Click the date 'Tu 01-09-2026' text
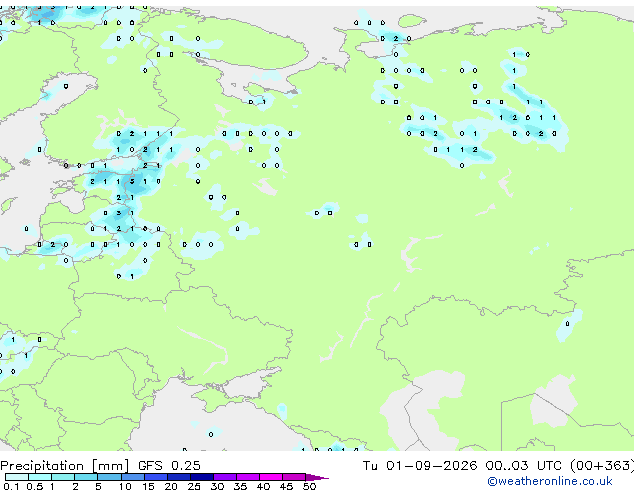This screenshot has height=490, width=634. coord(420,466)
